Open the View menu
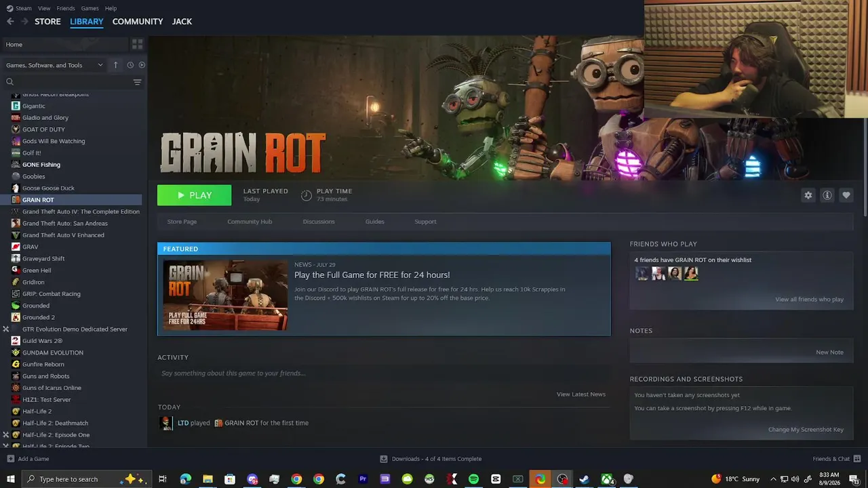Screen dimensions: 868x488 [44, 8]
